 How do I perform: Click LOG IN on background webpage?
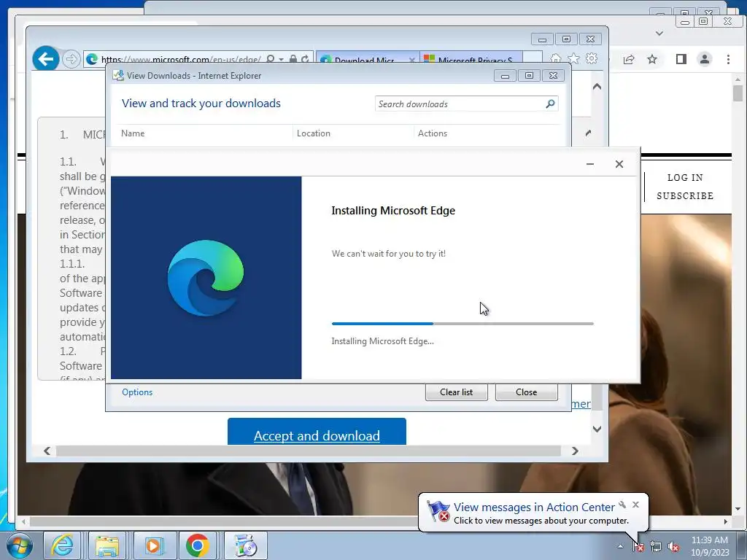click(x=685, y=178)
